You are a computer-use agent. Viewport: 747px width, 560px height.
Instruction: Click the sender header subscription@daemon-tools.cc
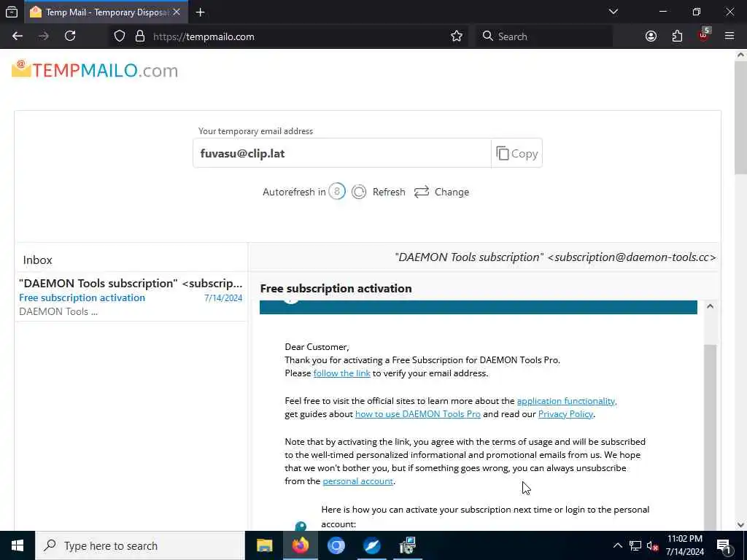coord(555,257)
